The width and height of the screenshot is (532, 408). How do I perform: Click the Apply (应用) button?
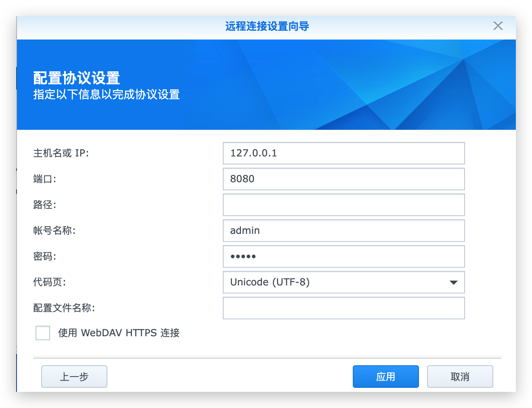[385, 377]
